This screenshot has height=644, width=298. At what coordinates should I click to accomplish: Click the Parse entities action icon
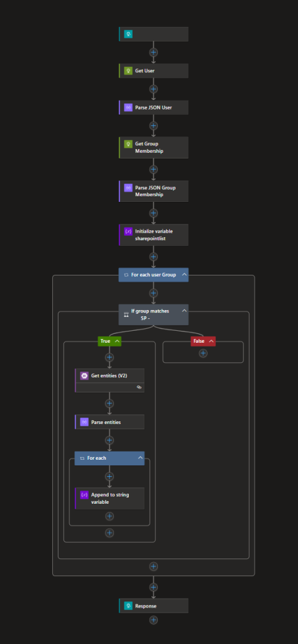click(x=84, y=422)
